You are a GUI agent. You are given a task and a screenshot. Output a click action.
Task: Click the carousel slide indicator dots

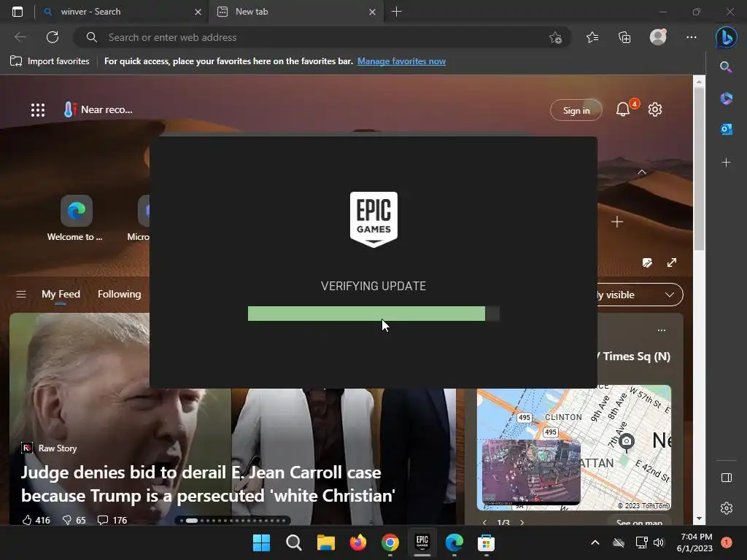[x=233, y=521]
